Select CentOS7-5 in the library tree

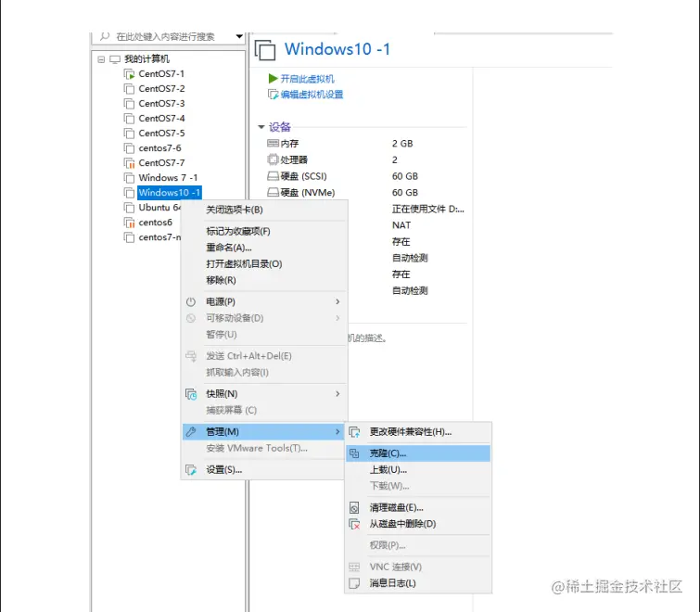[x=161, y=134]
